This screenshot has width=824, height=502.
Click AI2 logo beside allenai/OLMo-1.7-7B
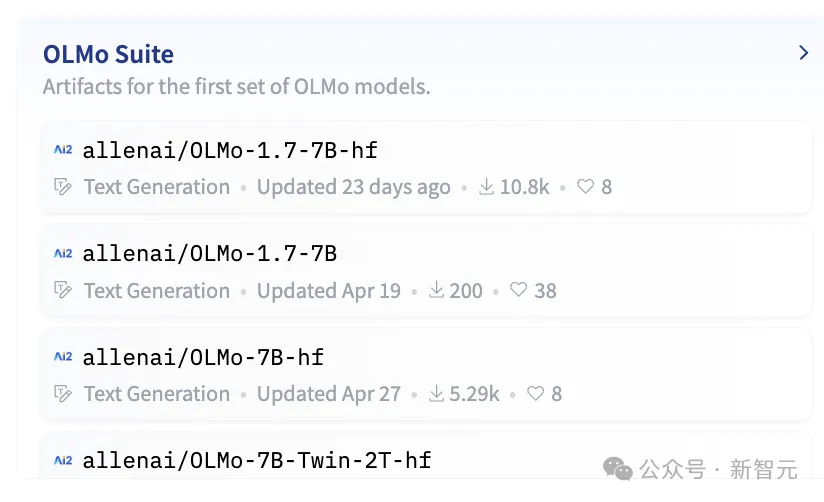point(63,253)
